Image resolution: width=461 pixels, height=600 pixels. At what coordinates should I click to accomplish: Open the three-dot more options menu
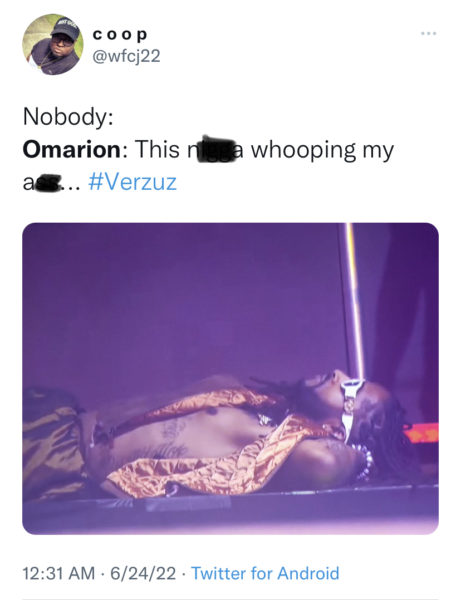click(x=428, y=34)
